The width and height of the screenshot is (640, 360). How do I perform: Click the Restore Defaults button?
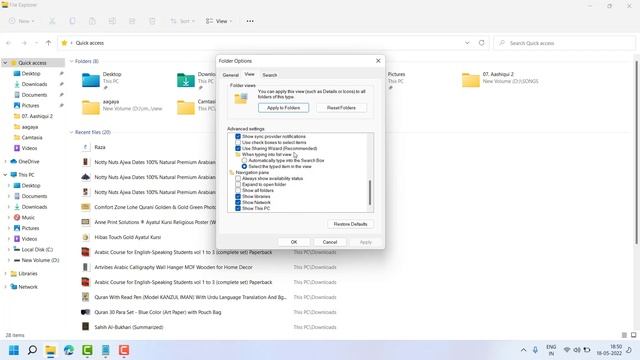(x=350, y=224)
